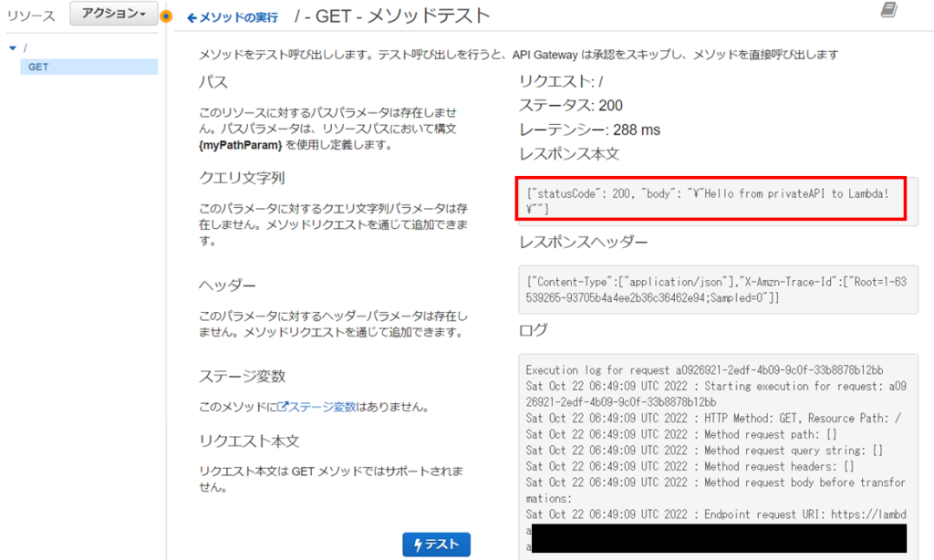This screenshot has height=560, width=934.
Task: Collapse the root resource tree arrow
Action: tap(13, 48)
